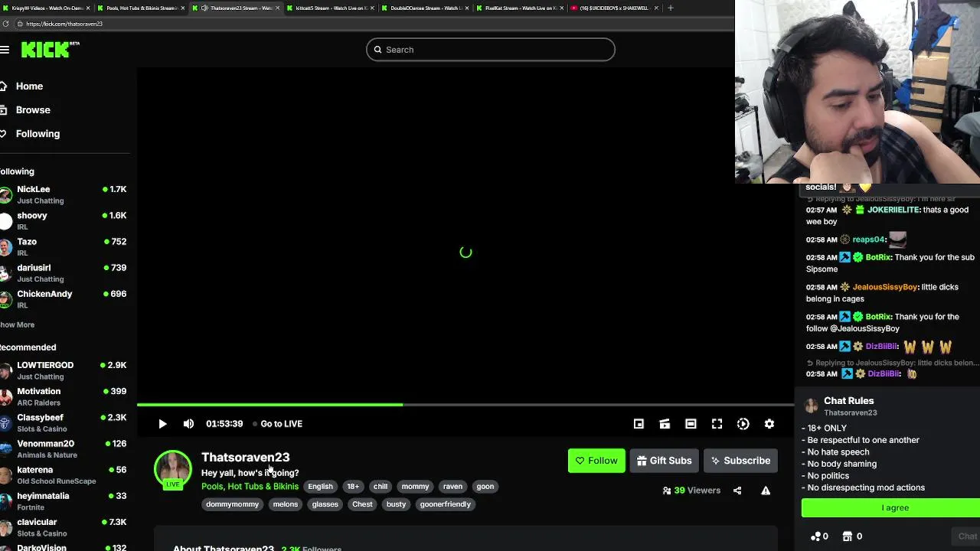This screenshot has width=980, height=551.
Task: Click the search input field
Action: [490, 50]
